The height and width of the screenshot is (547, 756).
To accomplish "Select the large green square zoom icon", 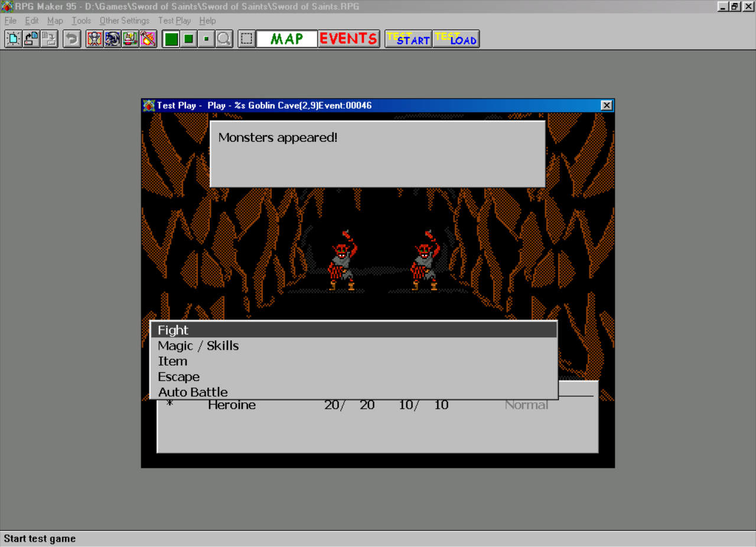I will [x=171, y=39].
